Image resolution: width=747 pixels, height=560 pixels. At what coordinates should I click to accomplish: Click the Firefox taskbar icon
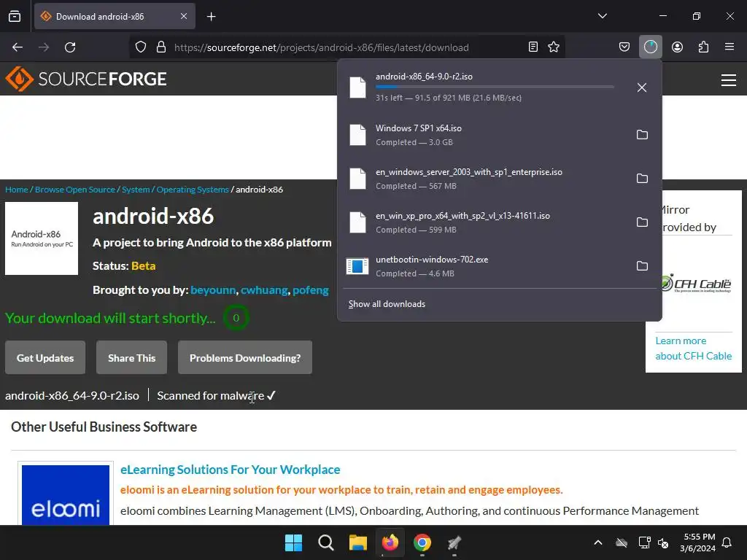[390, 542]
